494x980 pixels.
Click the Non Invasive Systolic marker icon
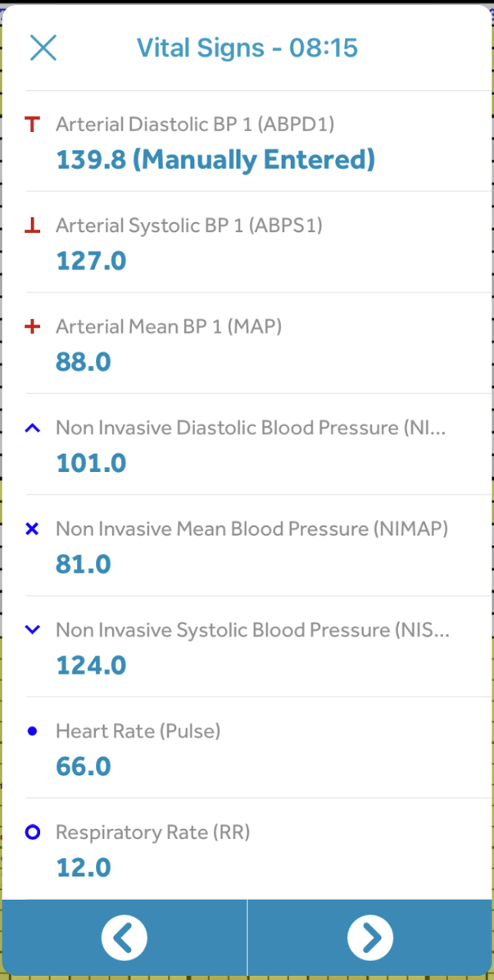click(33, 630)
